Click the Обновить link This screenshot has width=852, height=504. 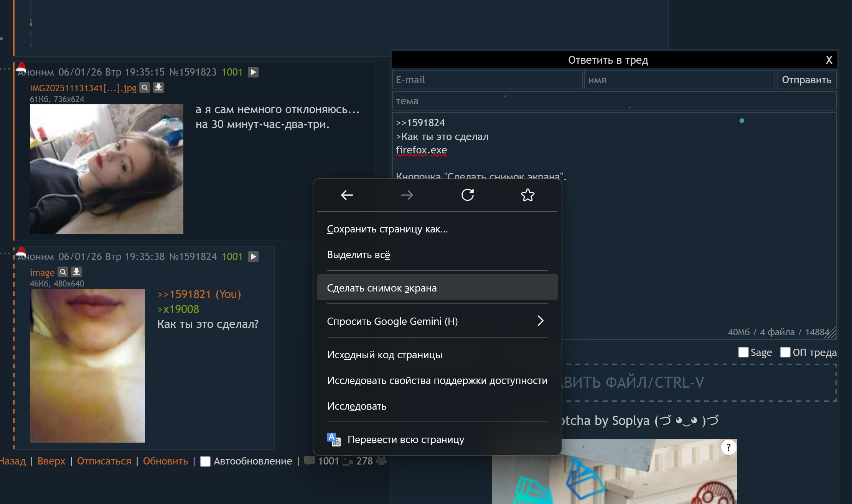coord(165,461)
